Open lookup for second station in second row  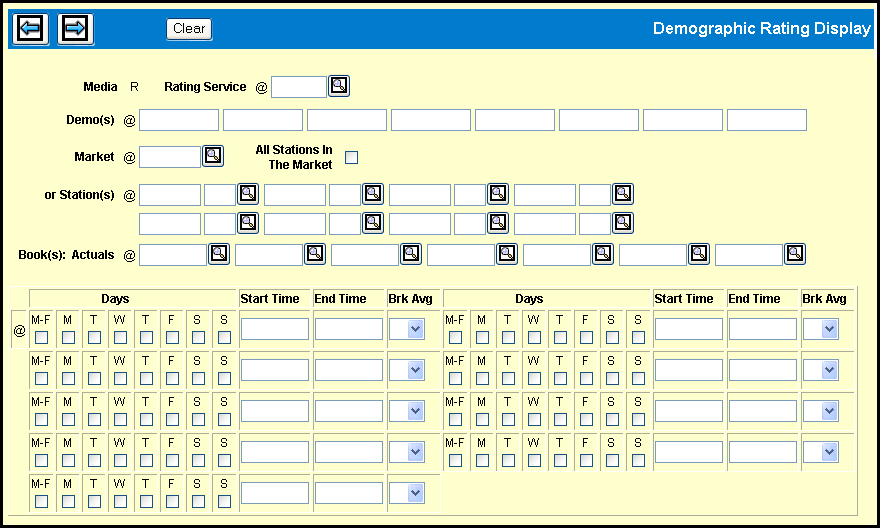[373, 223]
